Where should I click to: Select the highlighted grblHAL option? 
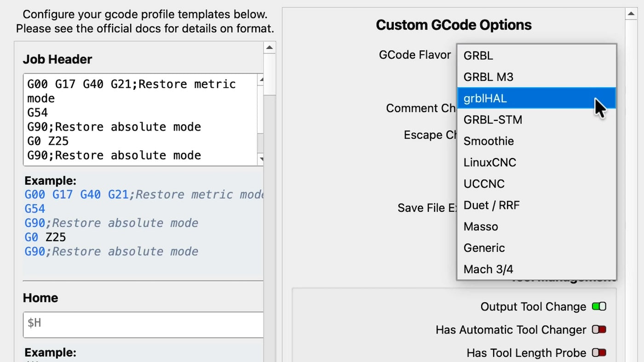pos(536,98)
